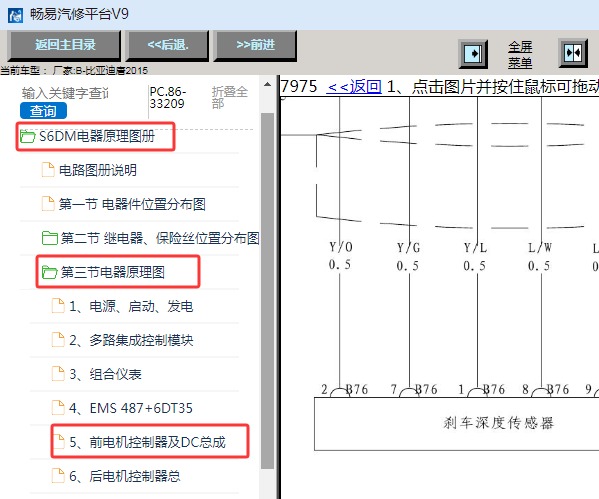Click the page icon beside 组合仪表

(x=58, y=374)
